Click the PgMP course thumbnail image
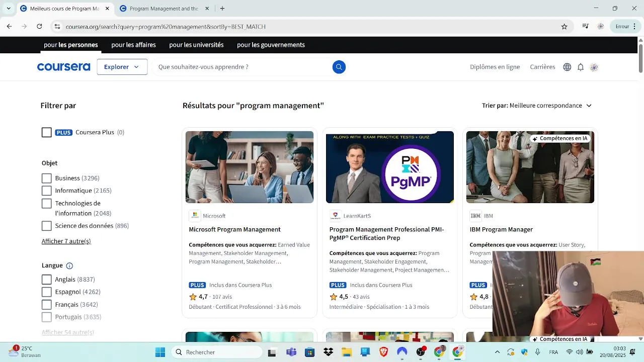This screenshot has height=362, width=644. click(390, 167)
